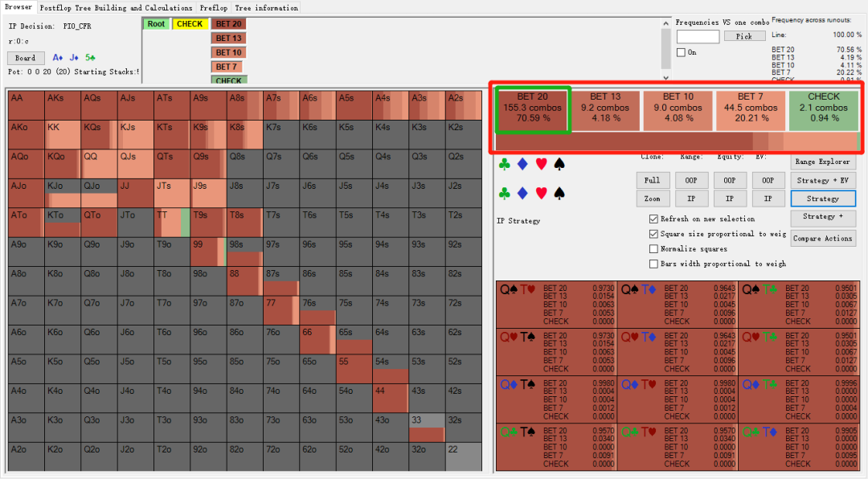This screenshot has height=479, width=868.
Task: Click the 99 cell in hand matrix
Action: (x=209, y=252)
